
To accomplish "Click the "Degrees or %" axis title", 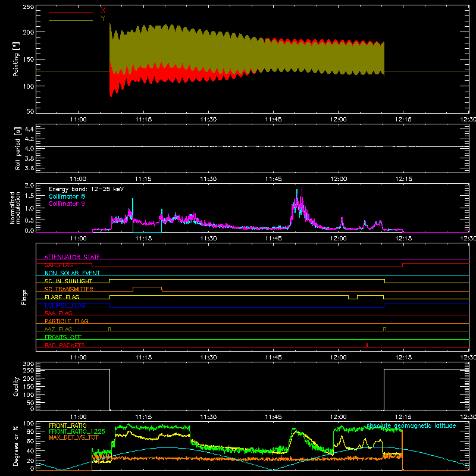I will click(x=16, y=446).
